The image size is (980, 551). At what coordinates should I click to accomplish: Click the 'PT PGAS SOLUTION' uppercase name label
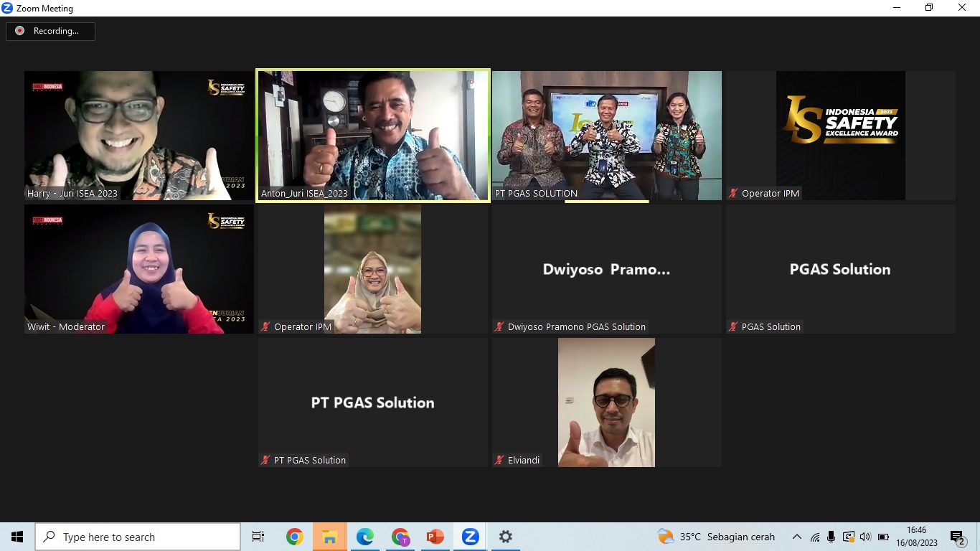[536, 193]
